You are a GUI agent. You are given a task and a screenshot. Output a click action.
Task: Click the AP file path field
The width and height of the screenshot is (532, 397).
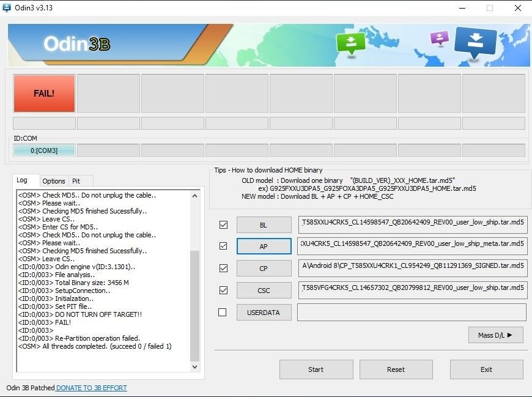pyautogui.click(x=412, y=247)
